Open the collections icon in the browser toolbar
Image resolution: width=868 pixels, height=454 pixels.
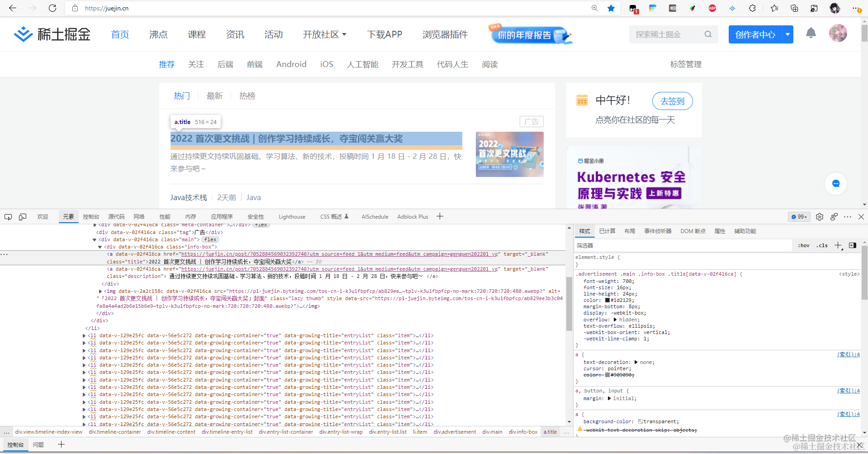pyautogui.click(x=794, y=8)
